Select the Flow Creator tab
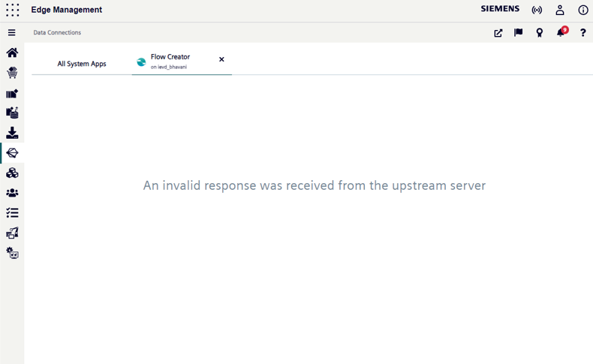Viewport: 593px width, 364px height. pos(170,61)
